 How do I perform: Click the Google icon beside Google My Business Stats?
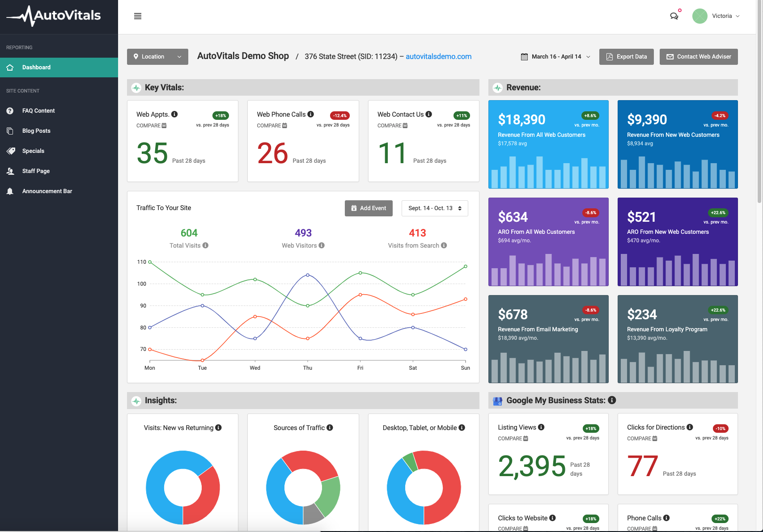pyautogui.click(x=497, y=400)
